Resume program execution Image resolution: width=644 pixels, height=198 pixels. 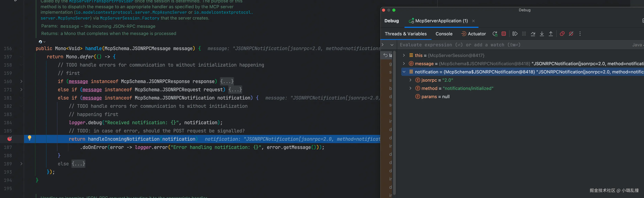515,34
